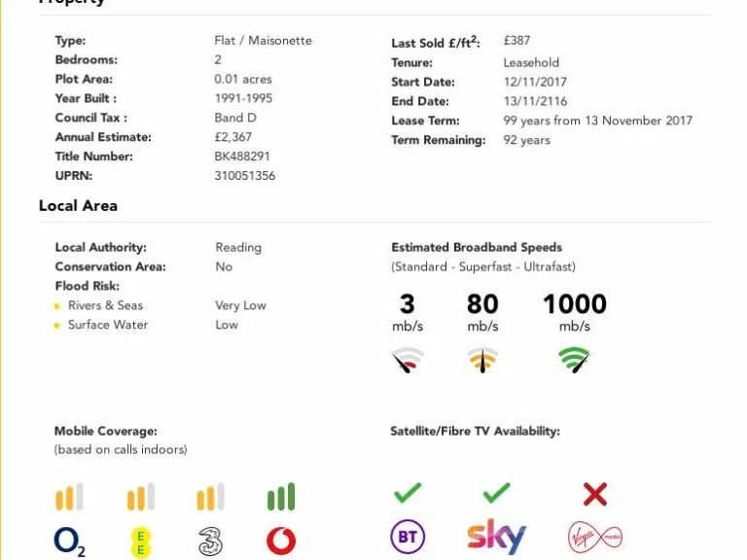This screenshot has height=560, width=747.
Task: Click the orange superfast speed gauge icon
Action: [x=482, y=361]
